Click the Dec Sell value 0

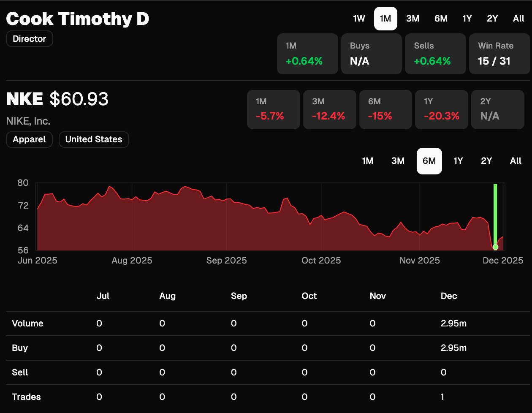[443, 372]
